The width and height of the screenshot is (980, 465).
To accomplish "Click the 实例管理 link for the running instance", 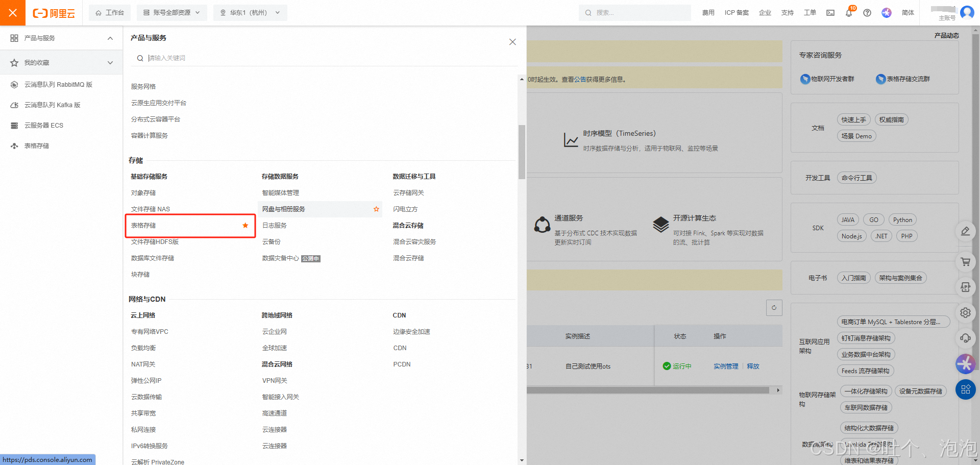I will (725, 366).
